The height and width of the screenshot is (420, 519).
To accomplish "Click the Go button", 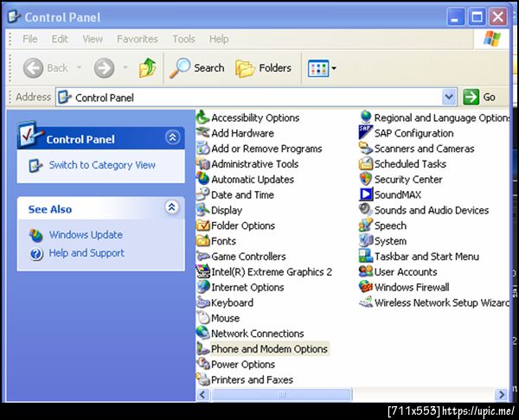I will (x=479, y=97).
